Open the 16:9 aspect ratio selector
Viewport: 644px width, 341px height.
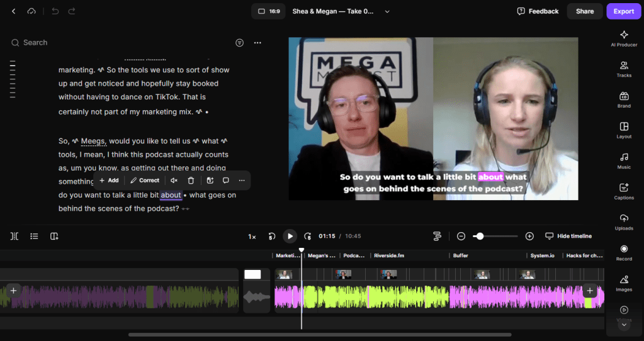268,11
